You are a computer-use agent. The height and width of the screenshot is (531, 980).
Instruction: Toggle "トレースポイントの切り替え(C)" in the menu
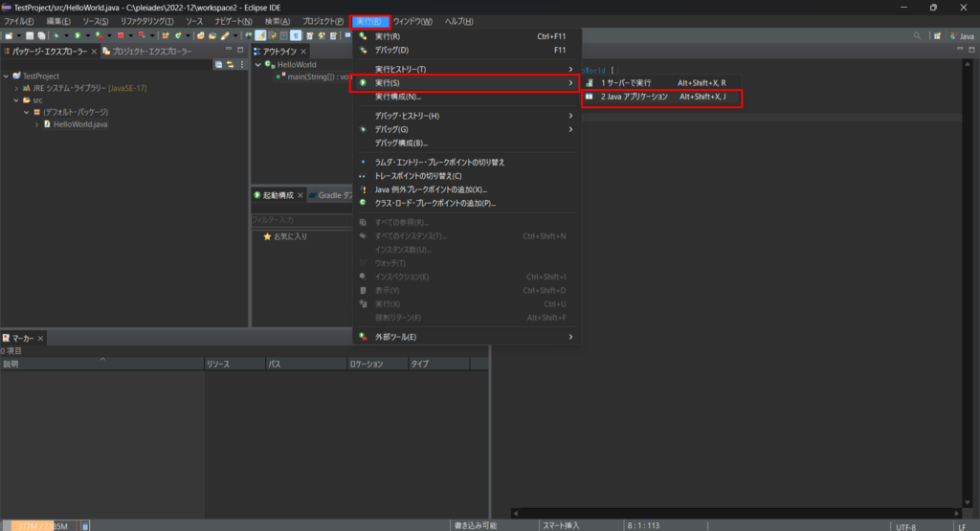click(417, 176)
